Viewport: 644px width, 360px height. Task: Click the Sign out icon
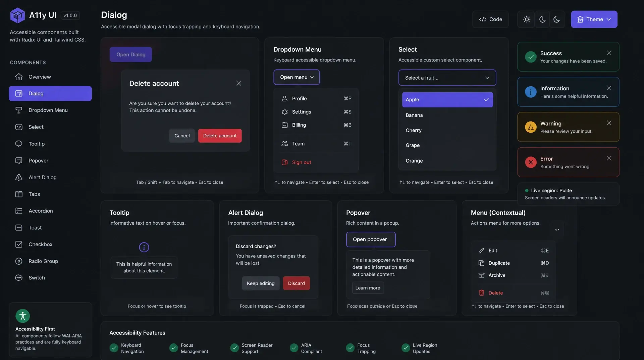(285, 163)
